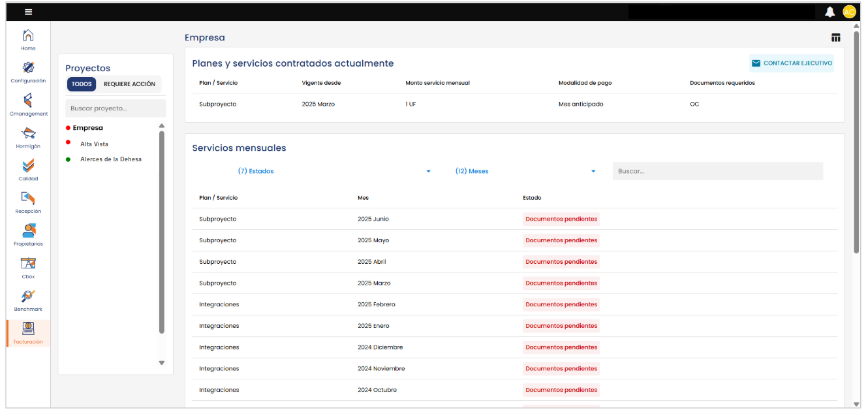
Task: Click 'Modalidad de pago' column header
Action: (585, 83)
